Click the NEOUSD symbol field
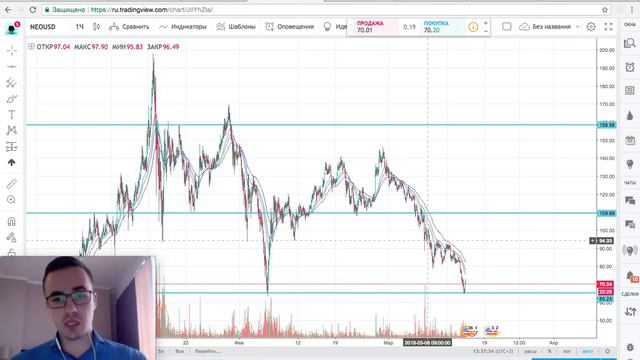 [x=44, y=27]
